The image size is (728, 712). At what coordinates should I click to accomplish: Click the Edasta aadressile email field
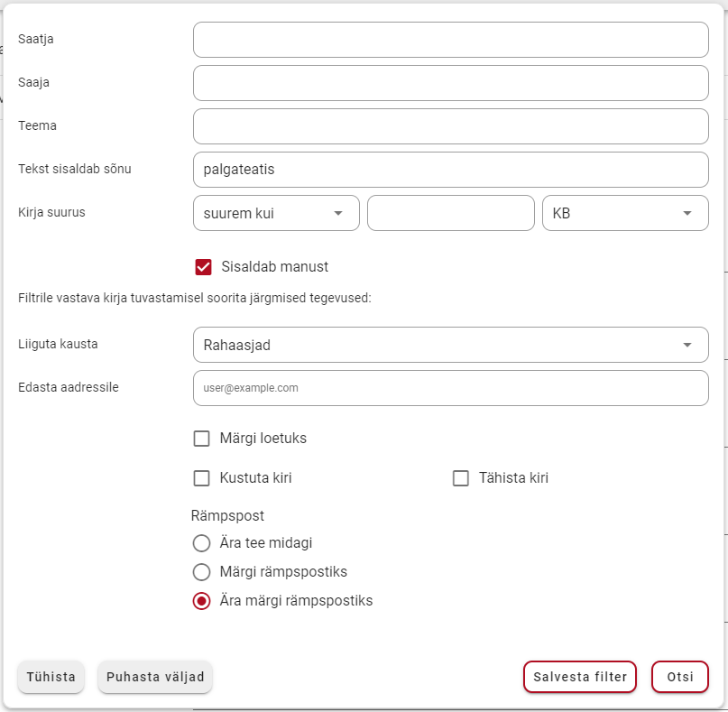(450, 388)
